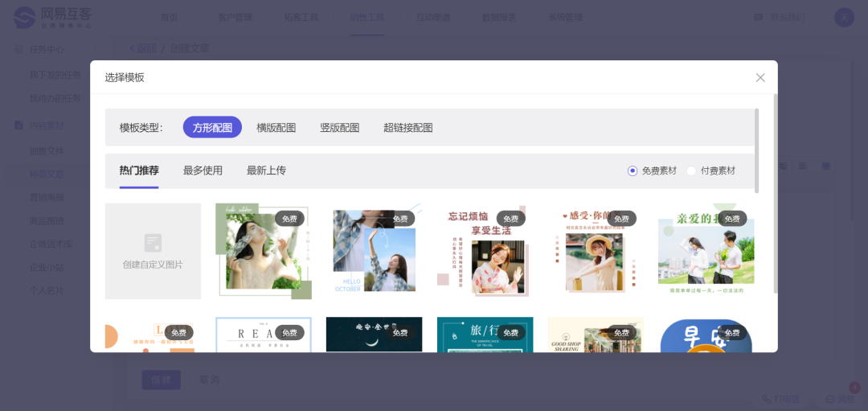The height and width of the screenshot is (411, 868).
Task: Choose the READ blue-border template
Action: click(x=264, y=335)
